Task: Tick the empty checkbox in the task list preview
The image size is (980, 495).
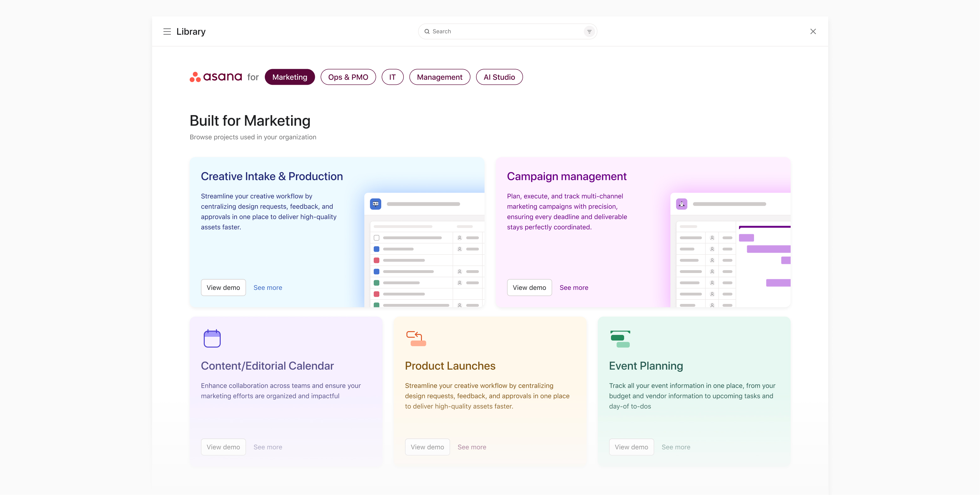Action: coord(376,238)
